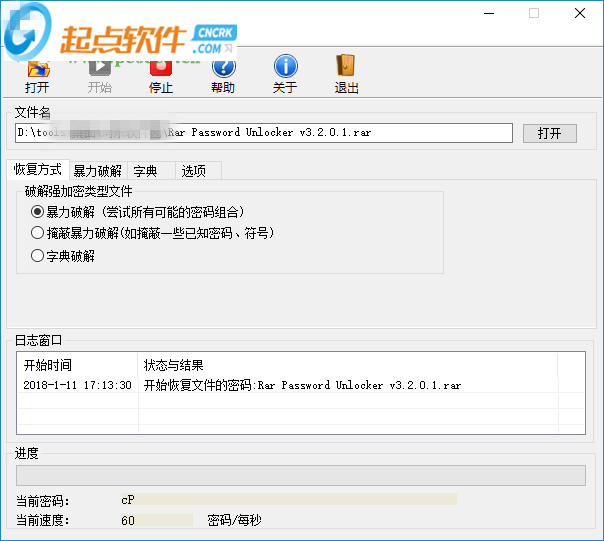Click the 密码/每秒 unit label

234,520
